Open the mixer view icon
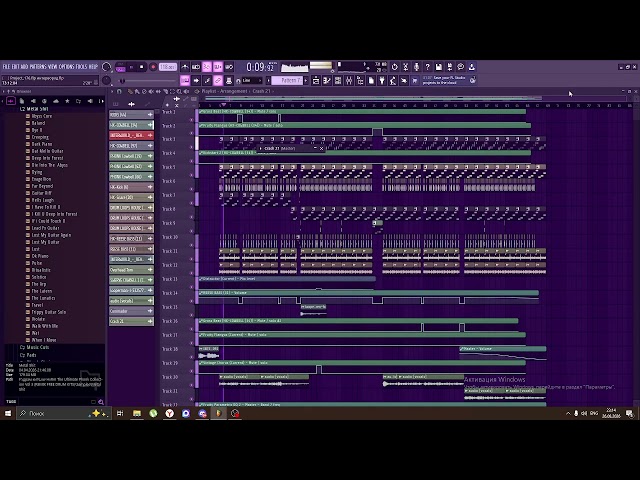 click(x=349, y=80)
